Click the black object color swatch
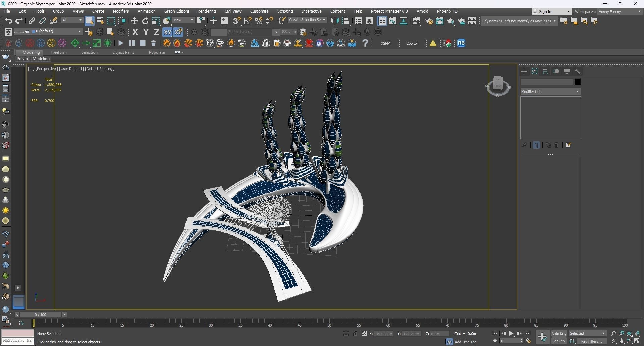The width and height of the screenshot is (644, 349). [578, 82]
